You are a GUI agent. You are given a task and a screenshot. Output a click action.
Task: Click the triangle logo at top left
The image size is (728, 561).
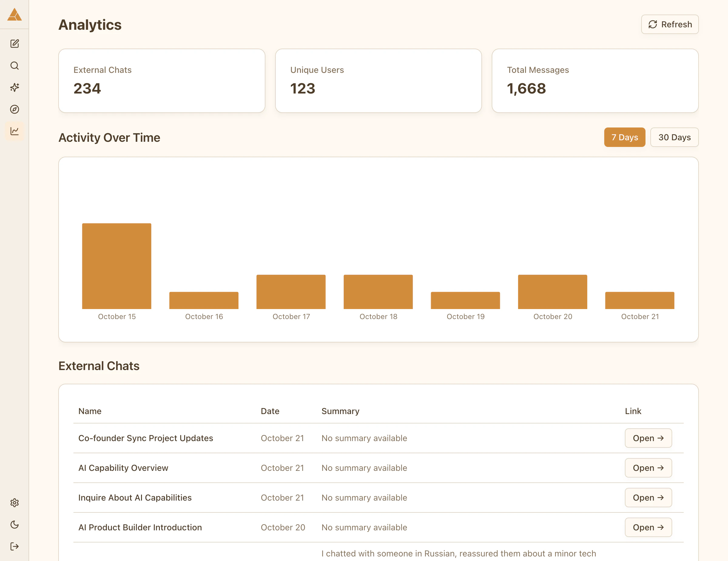coord(15,15)
